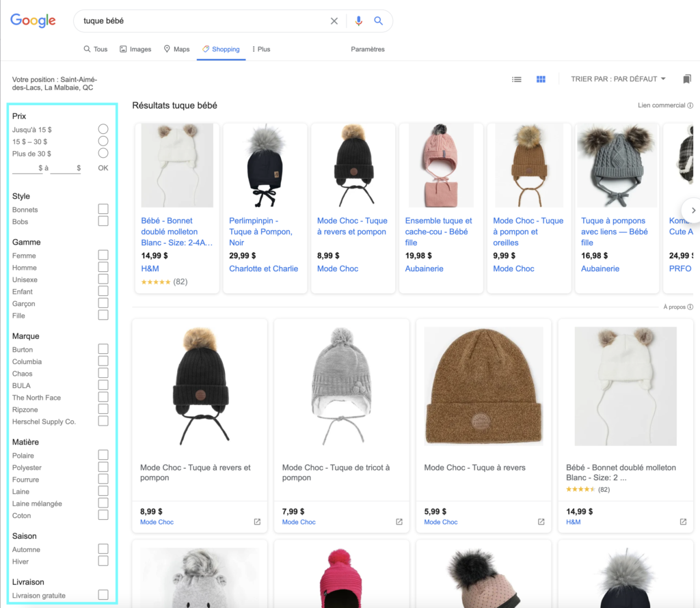Enable the Unisexe filter checkbox
This screenshot has width=700, height=608.
(x=103, y=279)
